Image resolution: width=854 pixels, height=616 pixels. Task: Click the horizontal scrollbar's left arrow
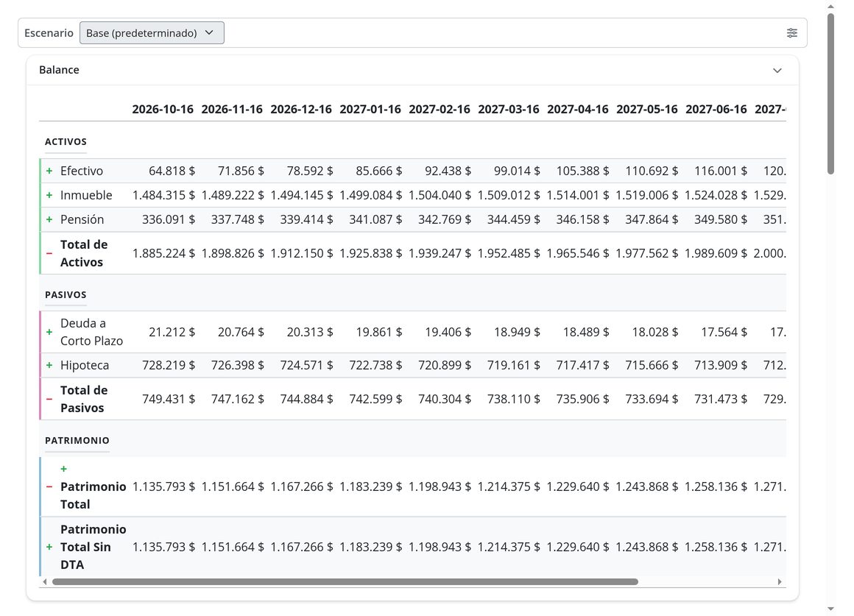point(45,581)
